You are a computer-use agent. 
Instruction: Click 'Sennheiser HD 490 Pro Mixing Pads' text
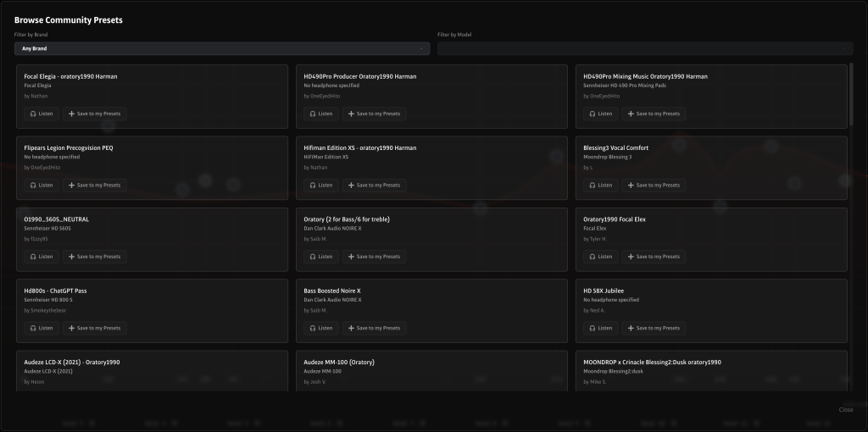[625, 86]
